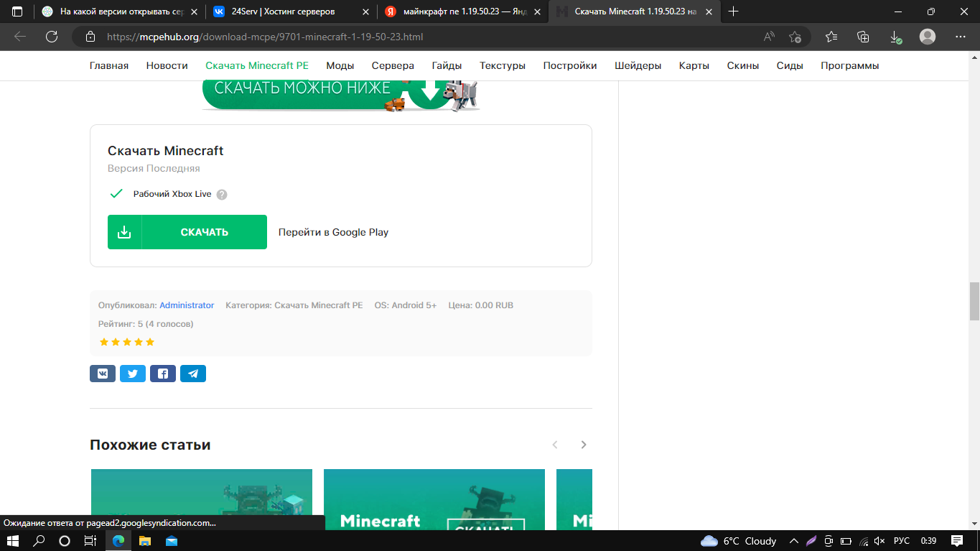Viewport: 980px width, 551px height.
Task: Open the Главная menu item
Action: pyautogui.click(x=109, y=65)
